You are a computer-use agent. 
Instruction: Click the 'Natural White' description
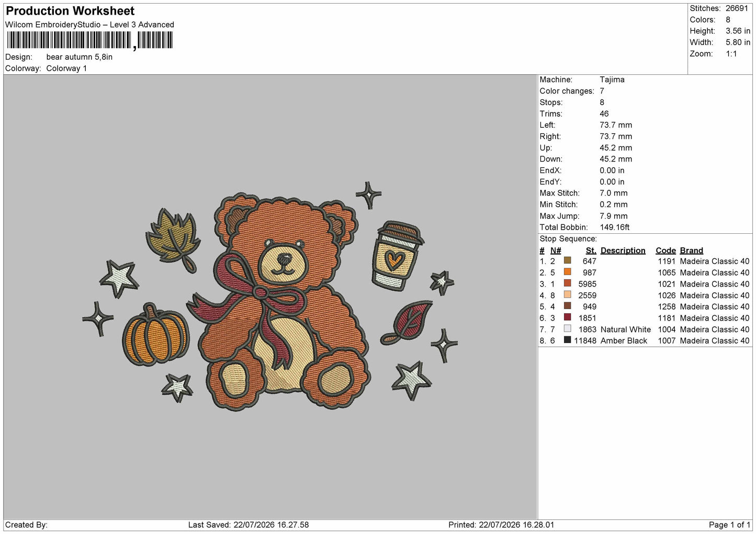[x=626, y=330]
